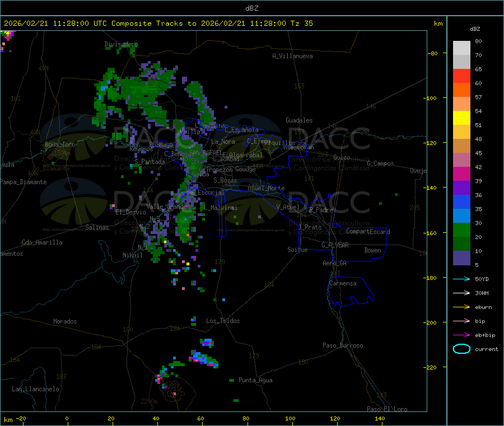Click the 140 km x-axis tick label
504x426 pixels.
pyautogui.click(x=380, y=418)
